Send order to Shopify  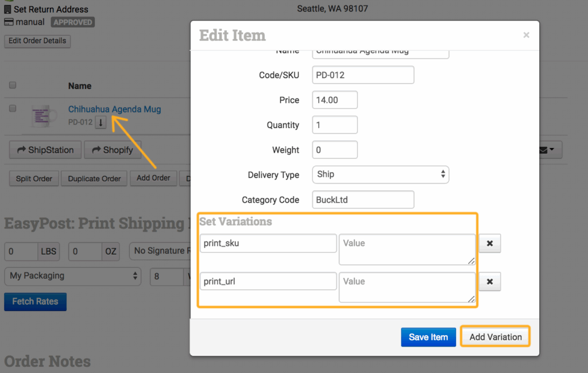[112, 150]
